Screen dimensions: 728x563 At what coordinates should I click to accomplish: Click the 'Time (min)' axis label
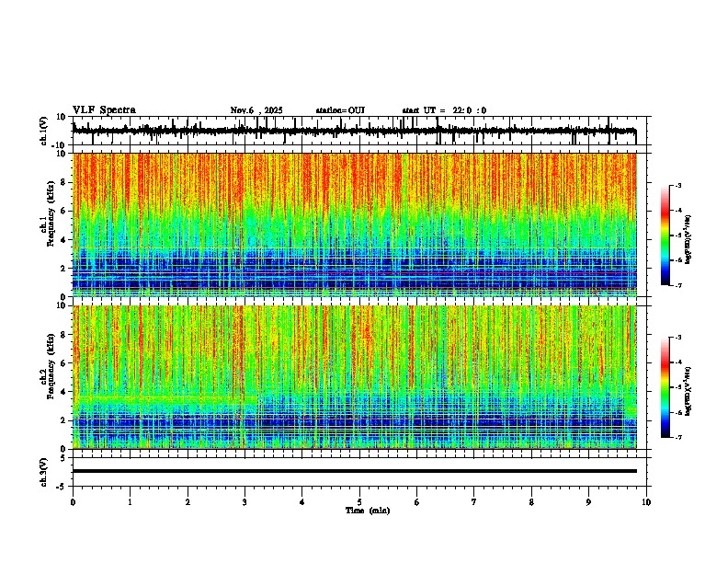pos(368,511)
